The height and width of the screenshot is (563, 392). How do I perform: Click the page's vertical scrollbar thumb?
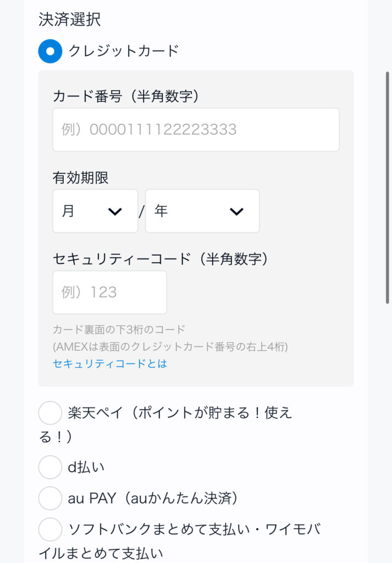coord(388,187)
